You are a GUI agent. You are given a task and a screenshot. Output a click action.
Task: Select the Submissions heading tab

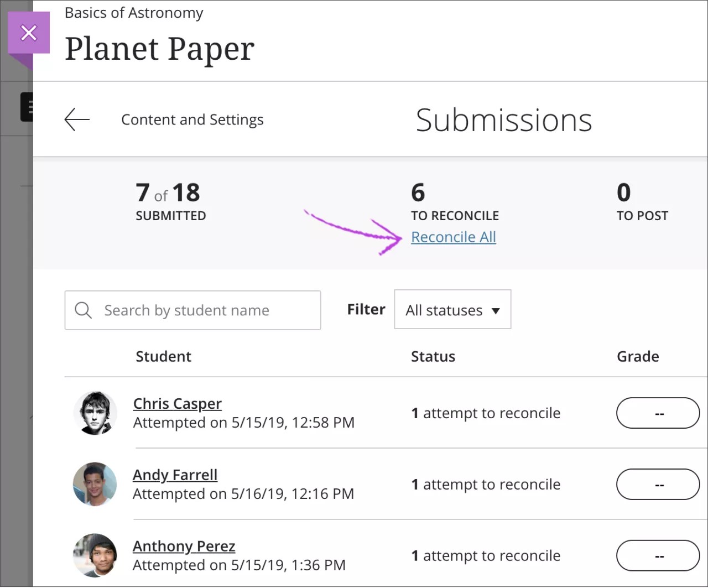tap(503, 120)
